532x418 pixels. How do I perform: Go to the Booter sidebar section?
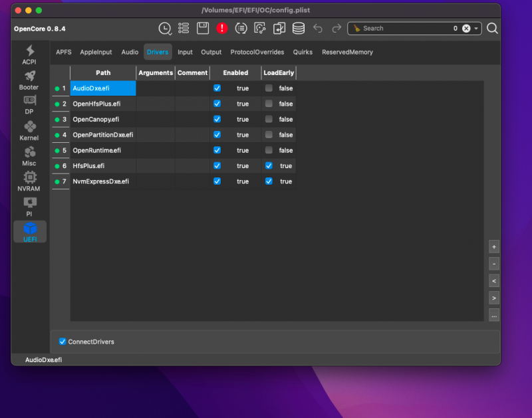30,80
